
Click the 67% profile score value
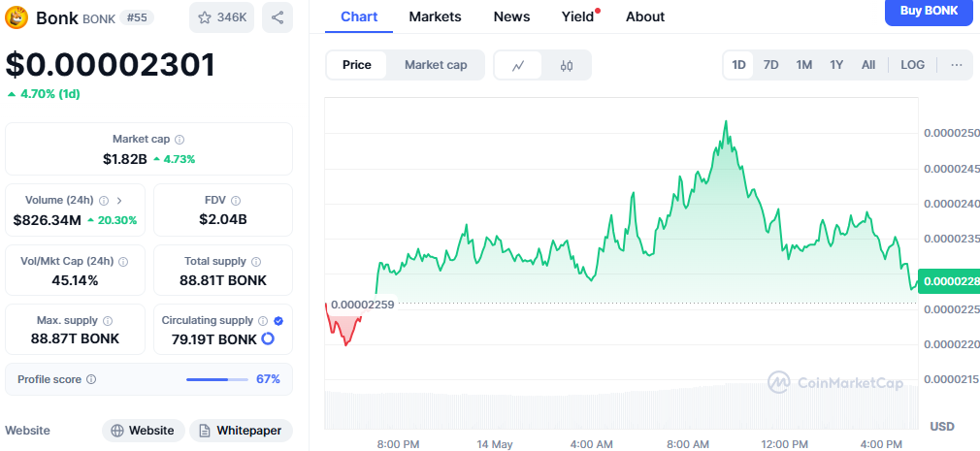click(x=268, y=379)
